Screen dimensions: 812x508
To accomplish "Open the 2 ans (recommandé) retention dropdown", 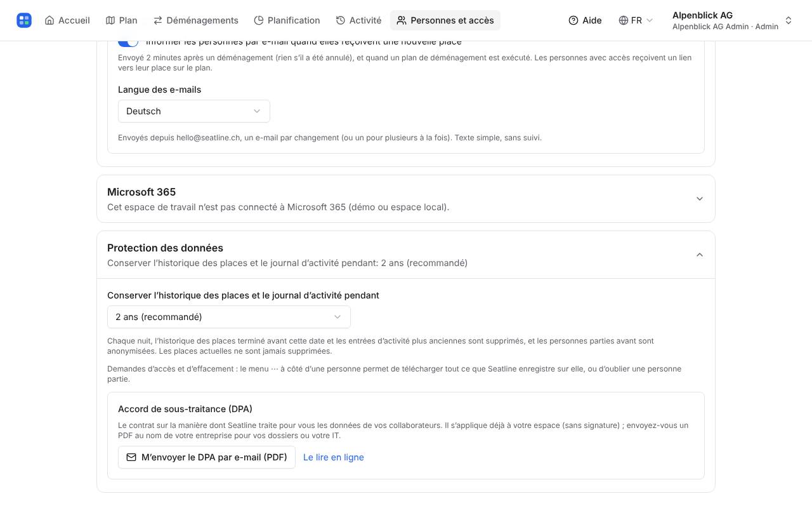I will click(x=229, y=317).
